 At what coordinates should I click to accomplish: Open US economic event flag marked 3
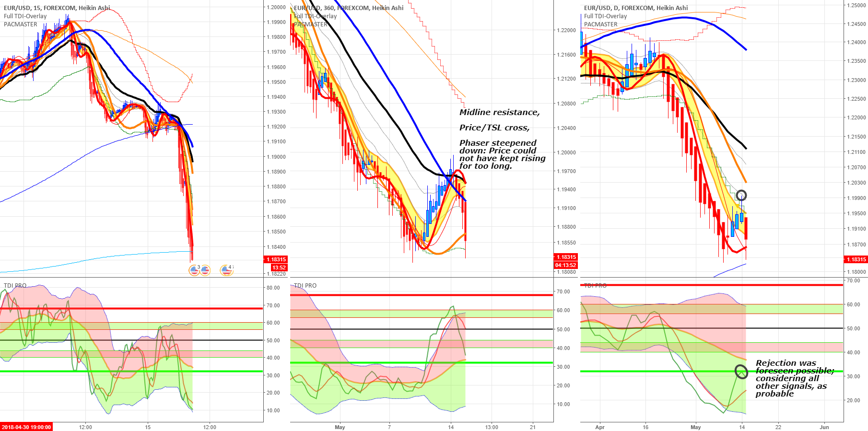pyautogui.click(x=194, y=270)
